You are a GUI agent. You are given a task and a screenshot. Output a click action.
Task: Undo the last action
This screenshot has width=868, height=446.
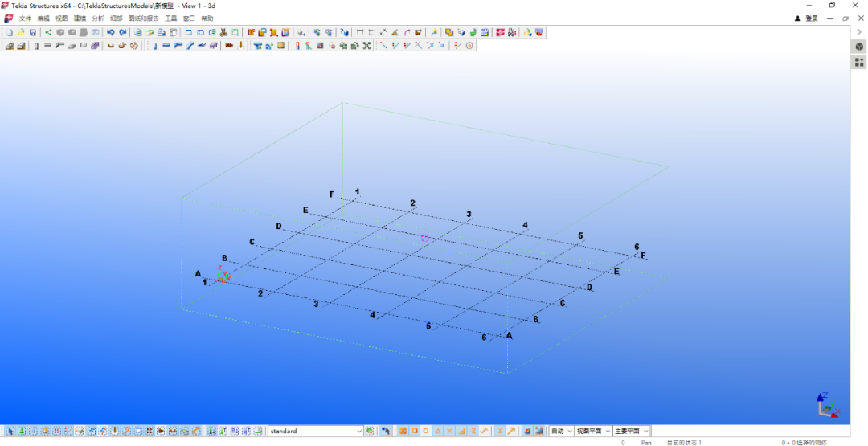pos(111,33)
